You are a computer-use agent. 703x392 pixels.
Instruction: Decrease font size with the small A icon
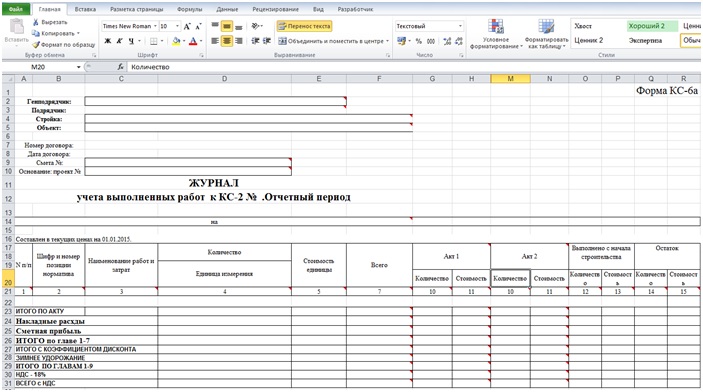point(198,26)
